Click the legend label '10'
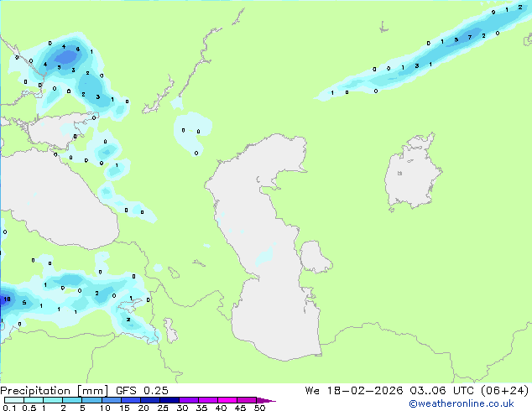This screenshot has width=532, height=411. [x=105, y=408]
